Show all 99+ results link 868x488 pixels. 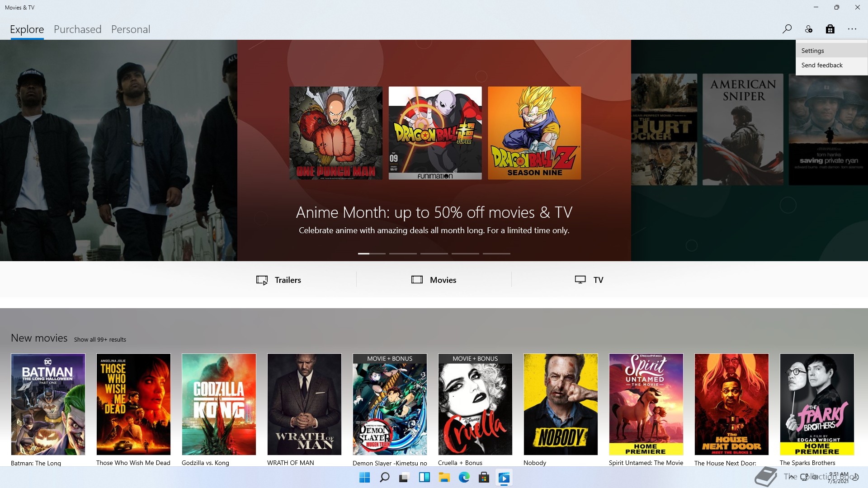point(100,339)
